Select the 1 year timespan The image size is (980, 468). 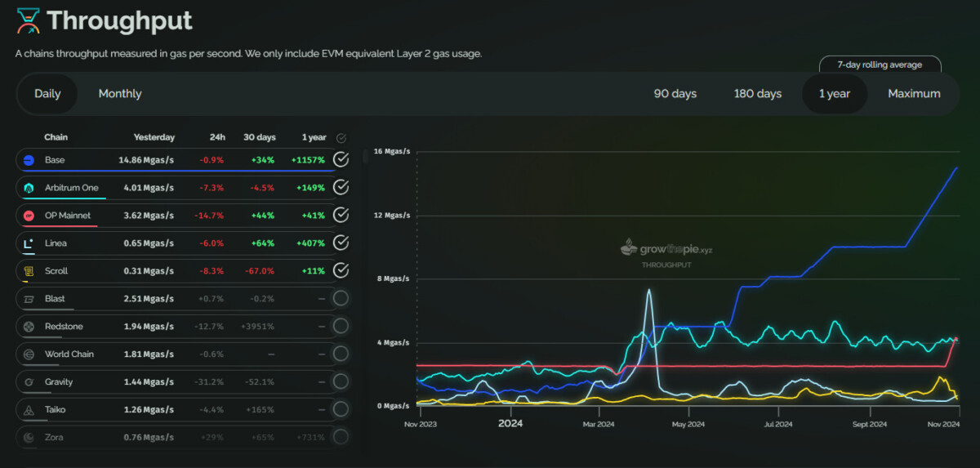coord(835,94)
